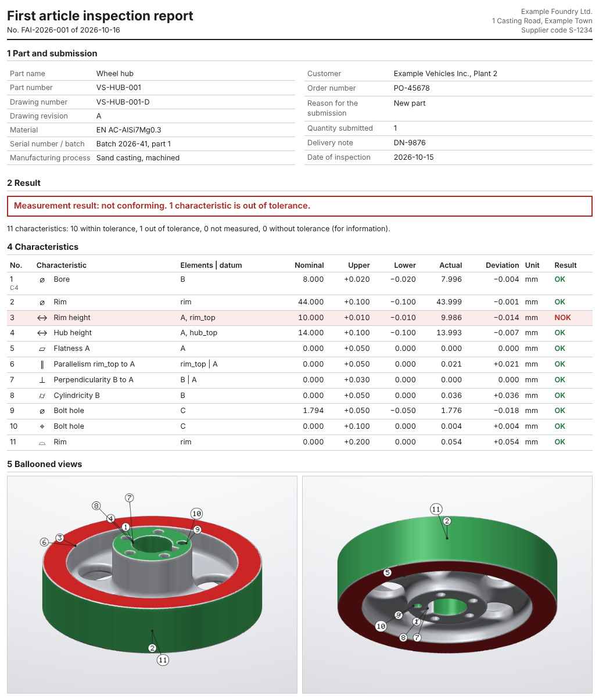The width and height of the screenshot is (599, 700).
Task: Click the Characteristic column header
Action: point(62,265)
